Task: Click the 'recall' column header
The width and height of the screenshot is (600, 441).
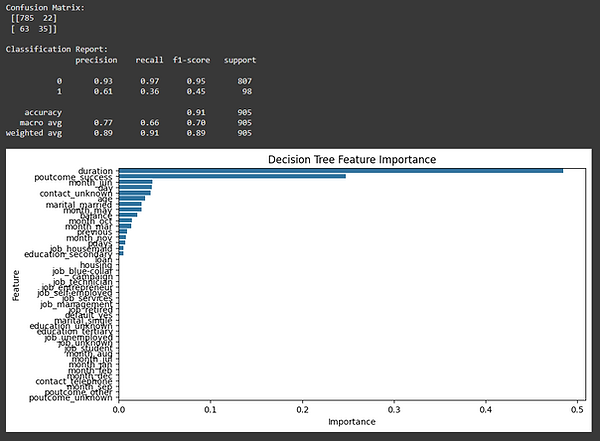Action: 149,60
